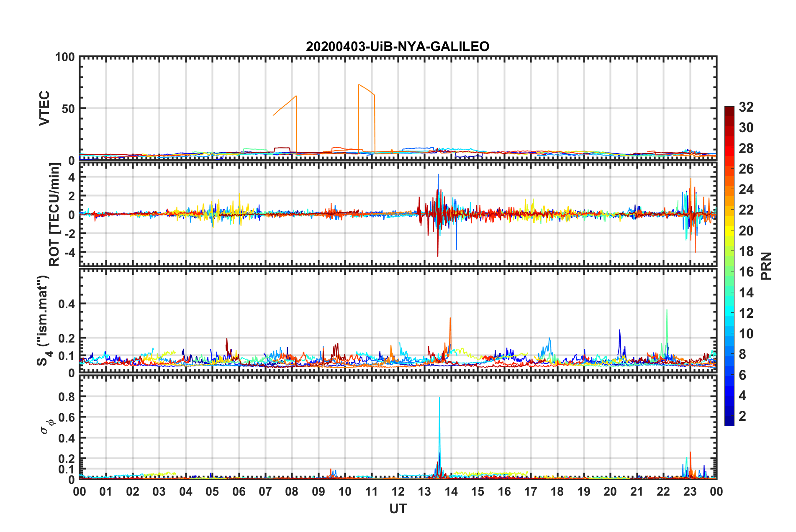Click colorbar tick label 18
Image resolution: width=796 pixels, height=532 pixels.
746,251
